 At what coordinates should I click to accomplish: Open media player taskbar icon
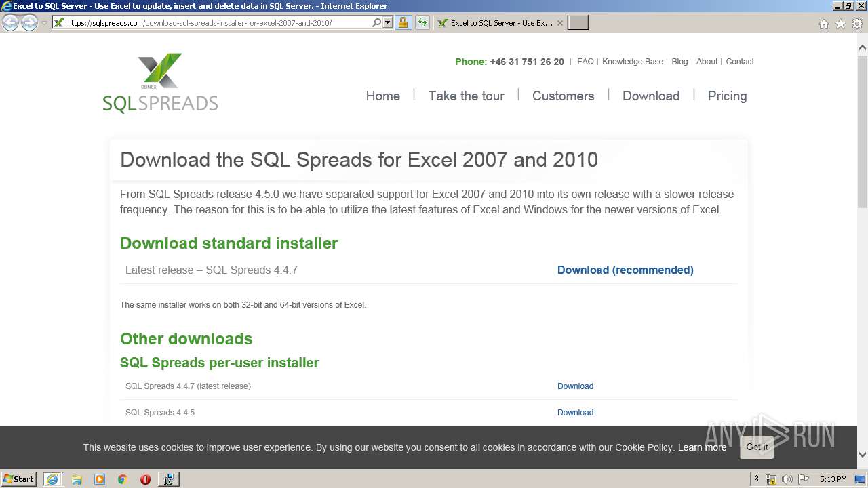pos(100,479)
